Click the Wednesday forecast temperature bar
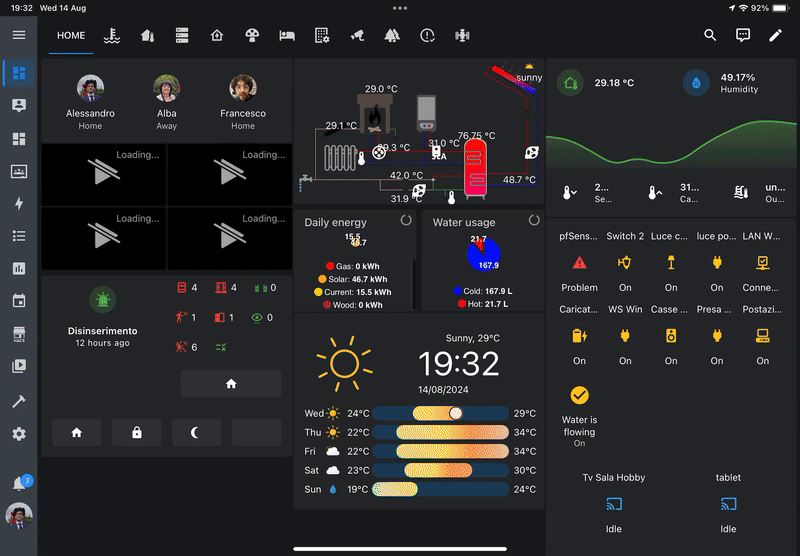800x556 pixels. tap(440, 413)
